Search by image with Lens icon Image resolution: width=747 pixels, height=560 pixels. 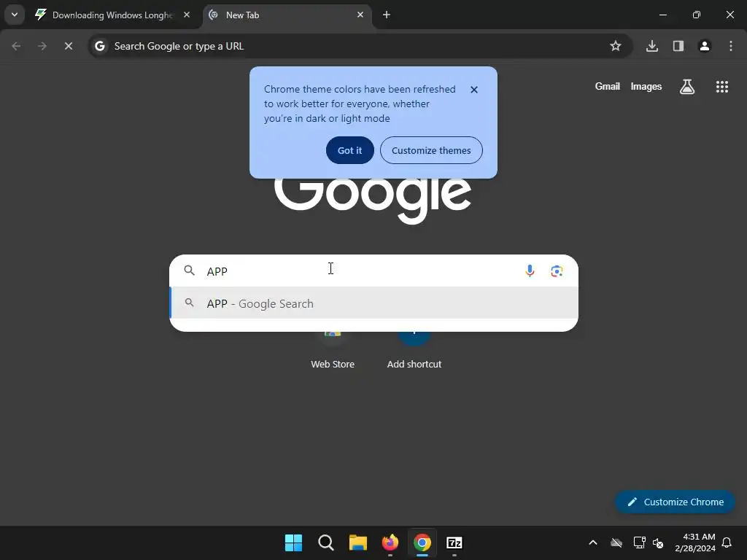pos(557,271)
